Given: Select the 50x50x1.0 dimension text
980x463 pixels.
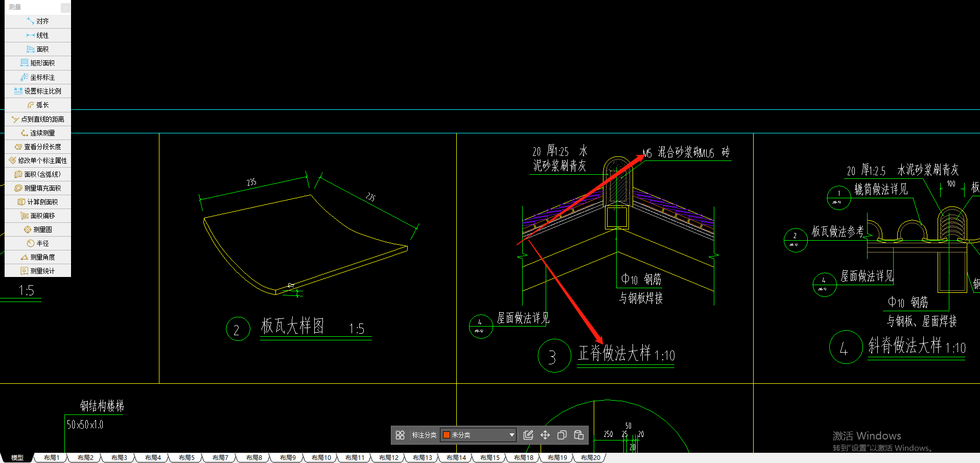Looking at the screenshot, I should [85, 425].
